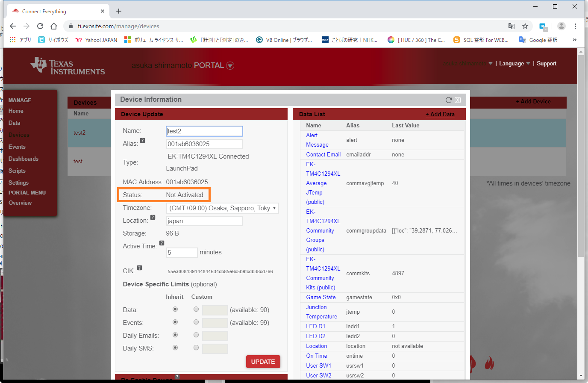Select Inherit for Daily Emails limit

point(175,335)
